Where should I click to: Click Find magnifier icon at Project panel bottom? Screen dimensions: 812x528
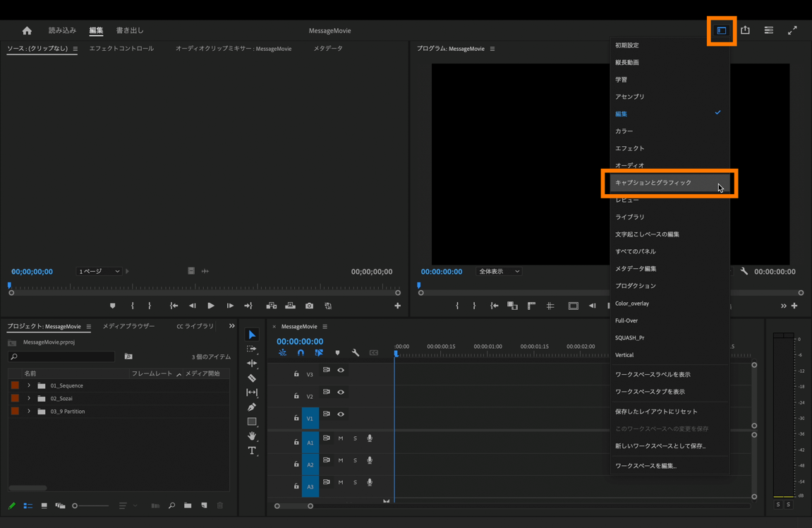pyautogui.click(x=171, y=505)
